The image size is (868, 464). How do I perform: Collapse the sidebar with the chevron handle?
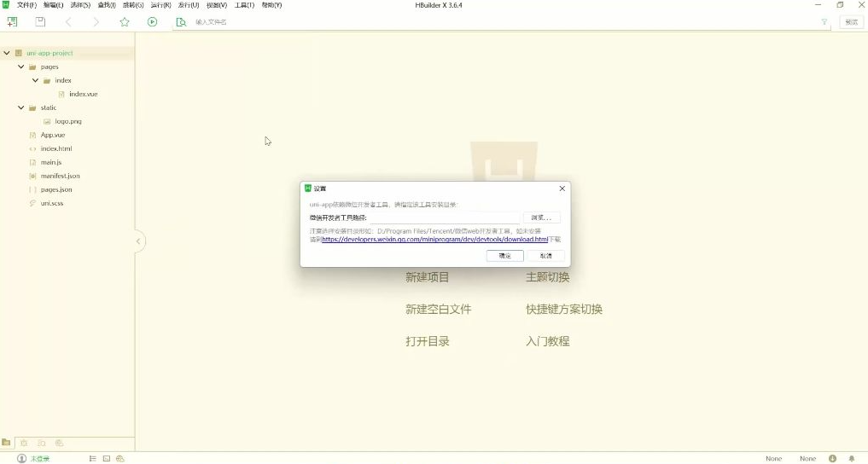coord(138,241)
